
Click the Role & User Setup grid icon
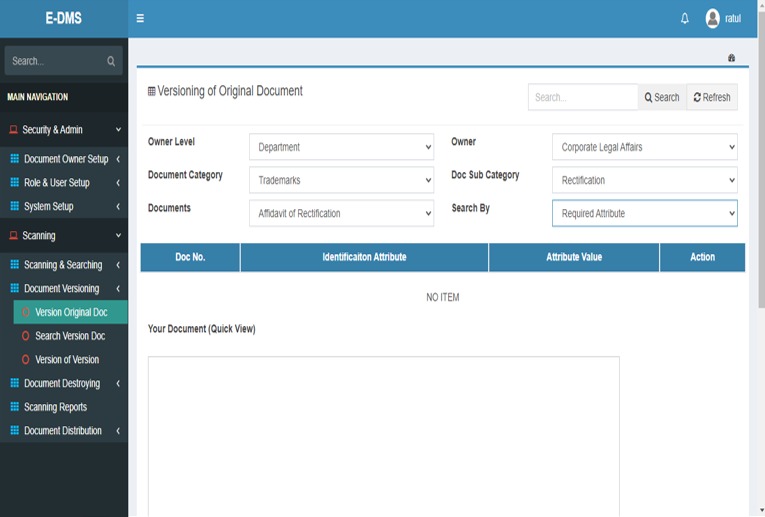coord(15,182)
